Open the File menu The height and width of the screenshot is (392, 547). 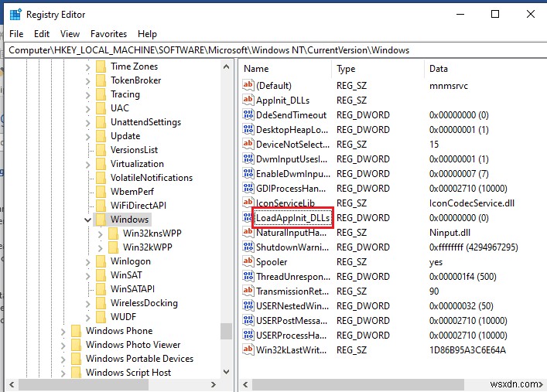click(x=16, y=34)
